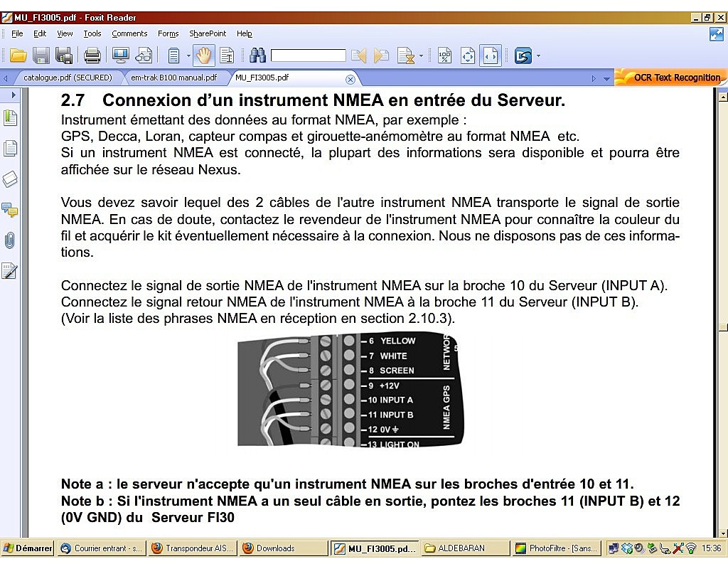Click the page with hourglass toolbar icon
The image size is (728, 569).
[406, 56]
